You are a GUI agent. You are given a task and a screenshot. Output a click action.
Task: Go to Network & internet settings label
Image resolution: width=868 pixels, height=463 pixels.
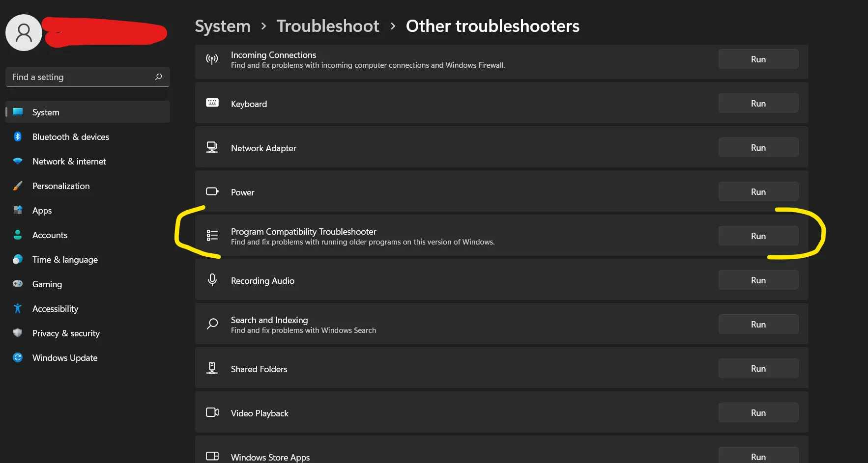pyautogui.click(x=69, y=162)
